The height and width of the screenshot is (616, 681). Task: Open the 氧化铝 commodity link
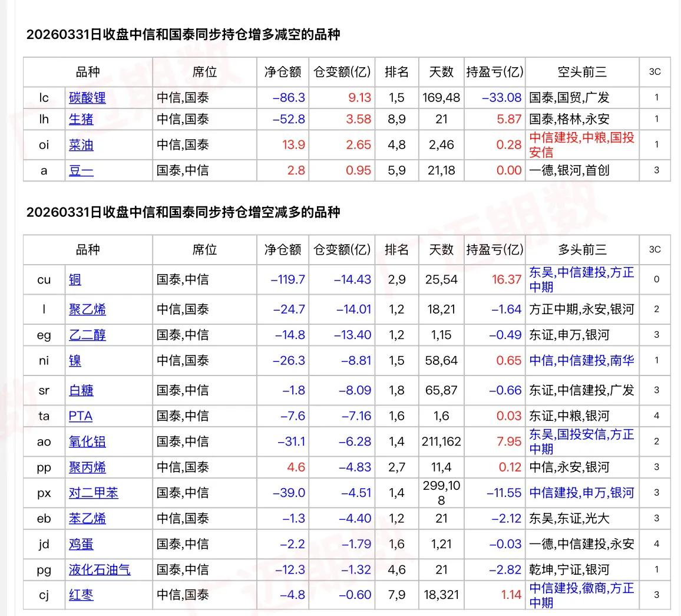(87, 442)
